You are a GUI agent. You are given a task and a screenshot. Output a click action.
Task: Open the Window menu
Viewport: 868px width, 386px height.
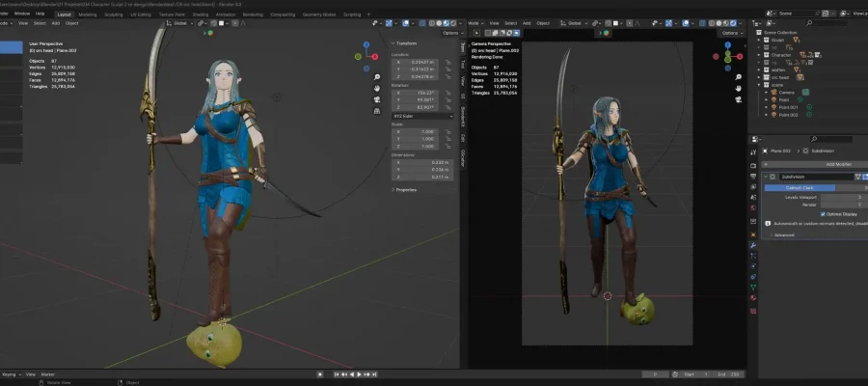[22, 14]
